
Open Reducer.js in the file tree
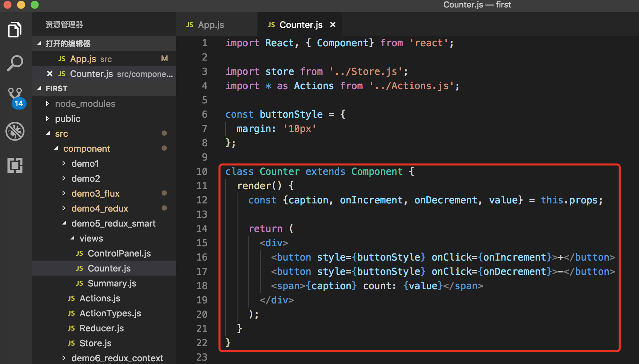point(104,328)
